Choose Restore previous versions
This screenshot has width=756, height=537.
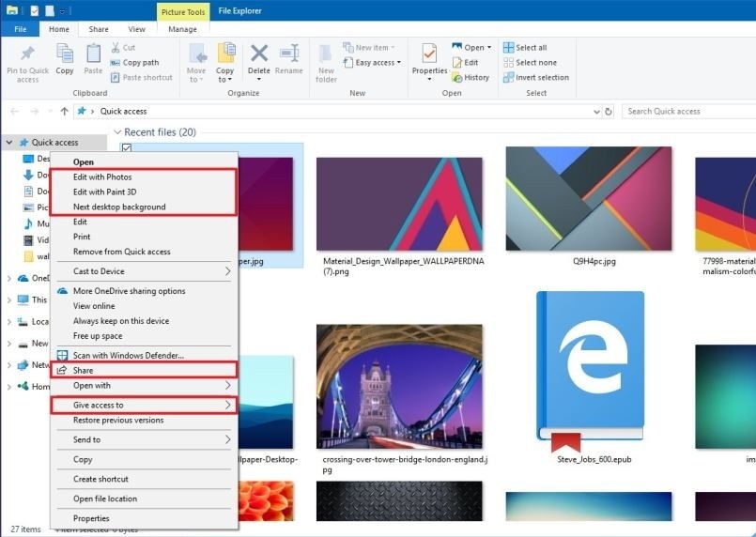point(145,421)
